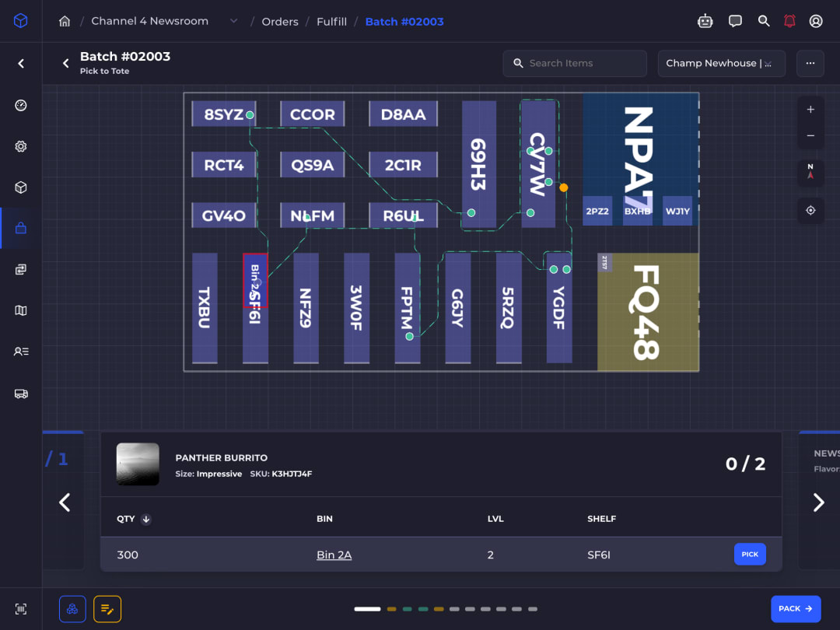This screenshot has height=630, width=840.
Task: Open the Bin 2A link
Action: (x=334, y=555)
